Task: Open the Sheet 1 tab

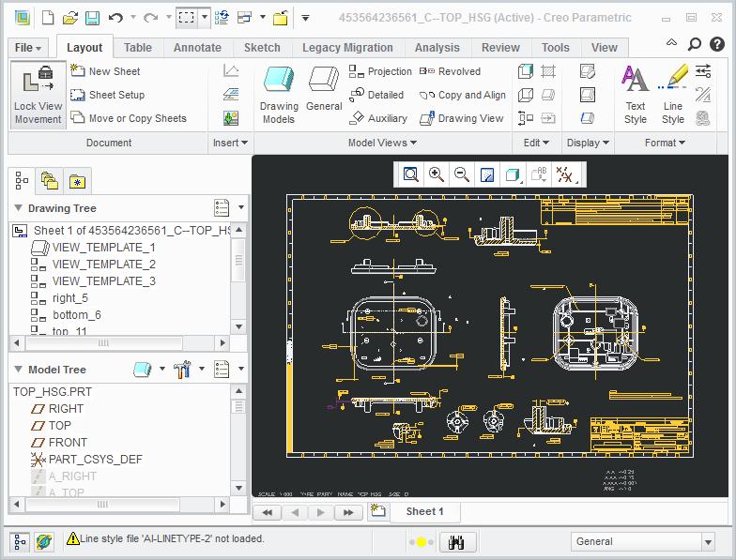Action: click(424, 512)
